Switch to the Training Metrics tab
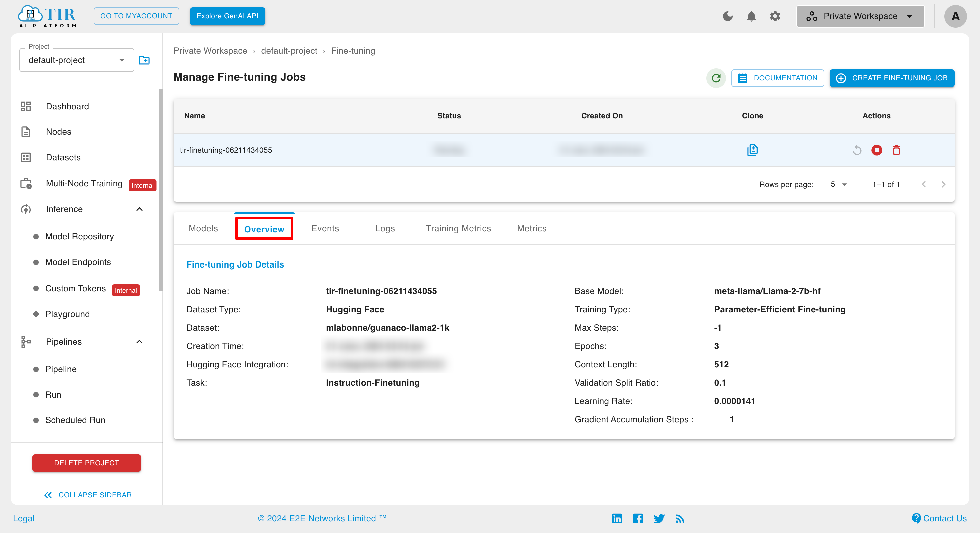Screen dimensions: 980x533 click(x=457, y=228)
